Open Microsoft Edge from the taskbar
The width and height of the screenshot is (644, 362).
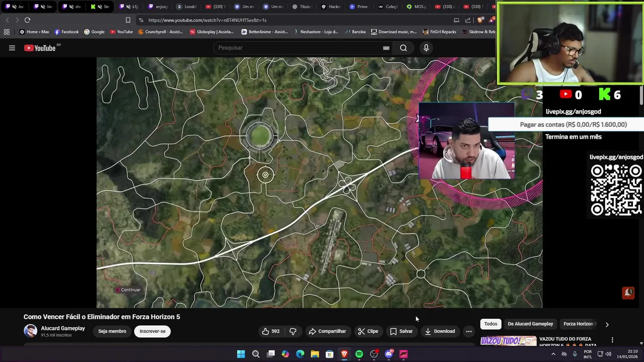[300, 354]
